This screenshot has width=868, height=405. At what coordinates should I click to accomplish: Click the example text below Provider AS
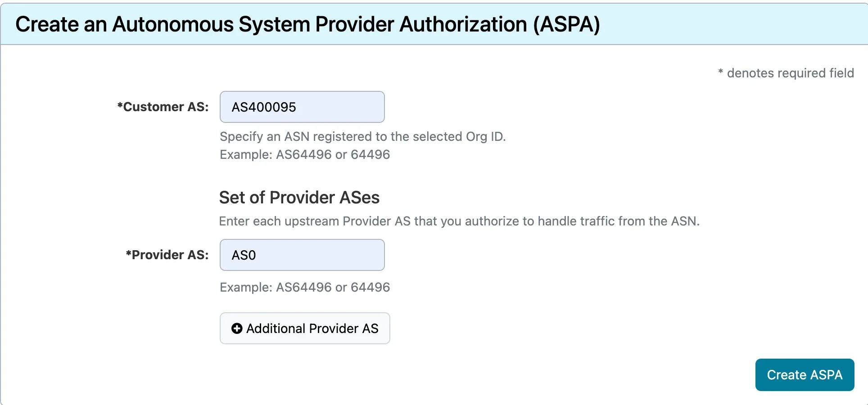pos(304,287)
